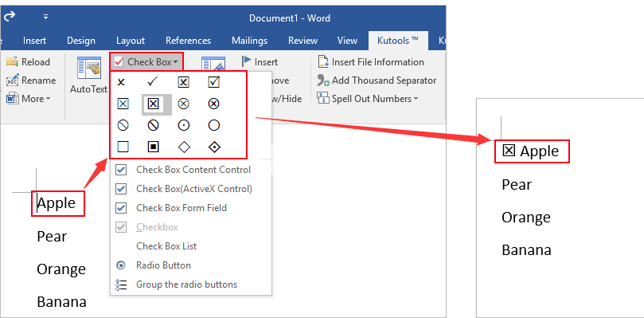Click the word Apple in left document
This screenshot has width=644, height=318.
pos(57,203)
